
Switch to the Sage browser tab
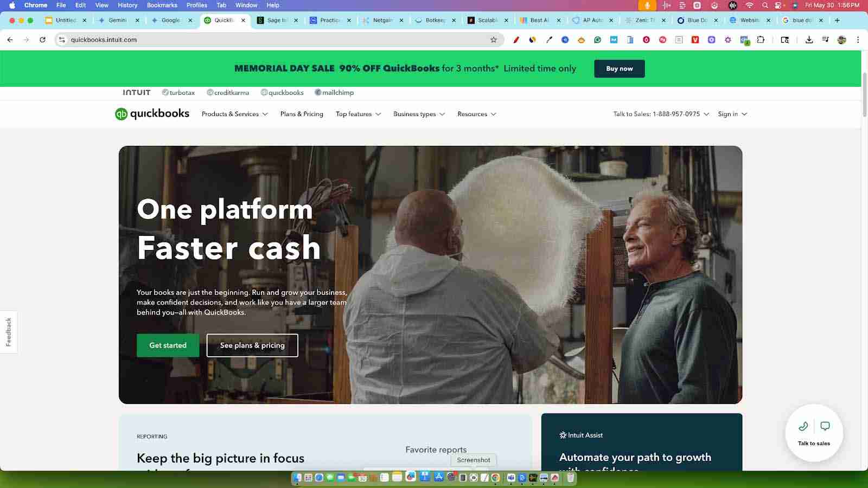(277, 20)
